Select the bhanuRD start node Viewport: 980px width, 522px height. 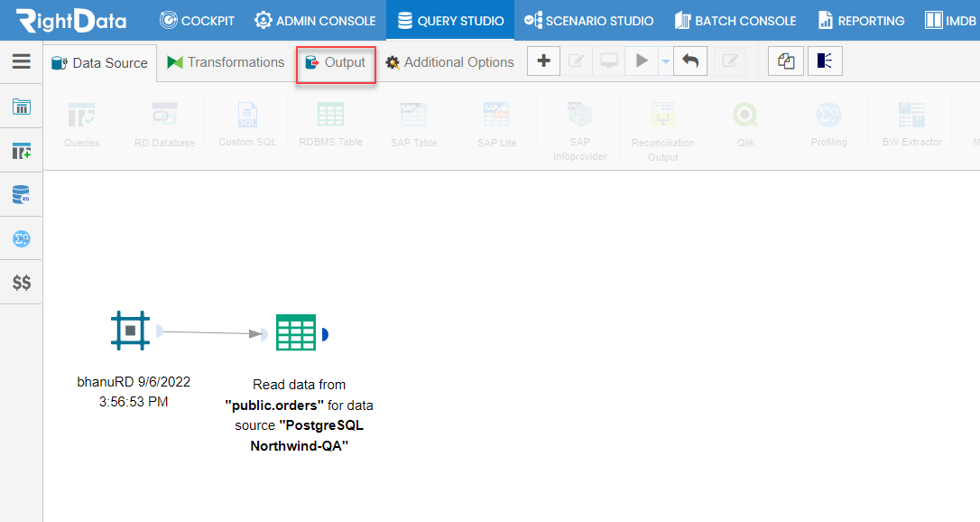click(131, 330)
